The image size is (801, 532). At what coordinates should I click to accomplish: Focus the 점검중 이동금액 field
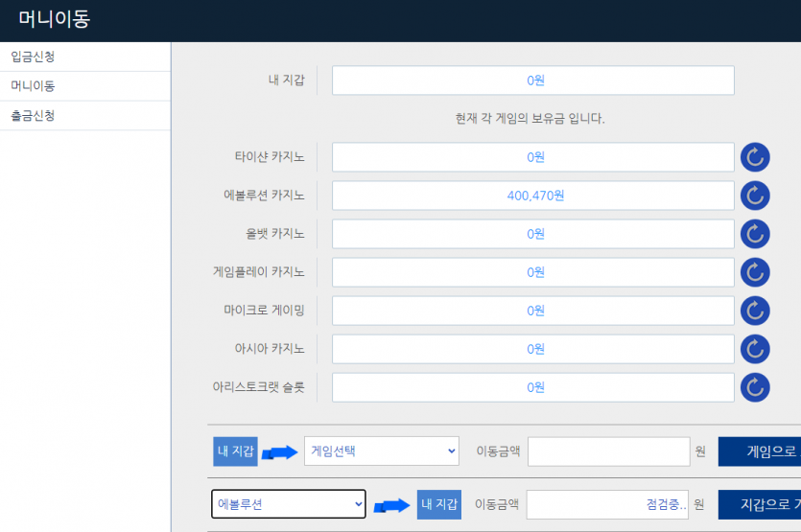tap(607, 504)
